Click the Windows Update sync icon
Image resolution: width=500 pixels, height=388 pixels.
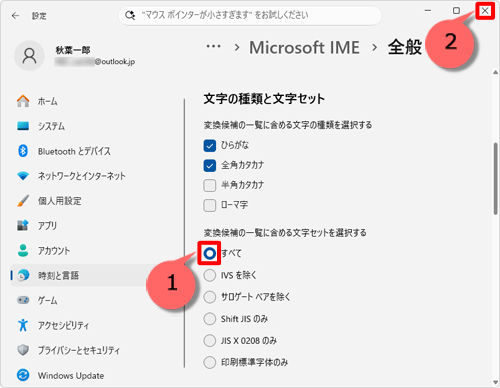pos(23,375)
